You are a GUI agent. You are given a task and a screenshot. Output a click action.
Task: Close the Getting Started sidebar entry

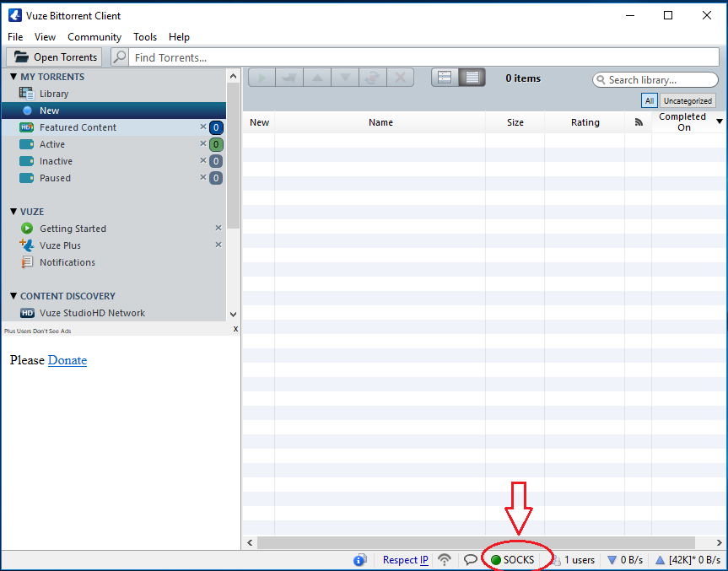(218, 228)
